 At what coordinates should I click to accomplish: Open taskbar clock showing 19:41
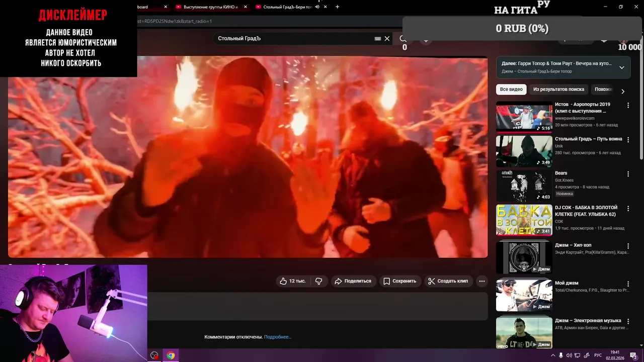pos(615,355)
